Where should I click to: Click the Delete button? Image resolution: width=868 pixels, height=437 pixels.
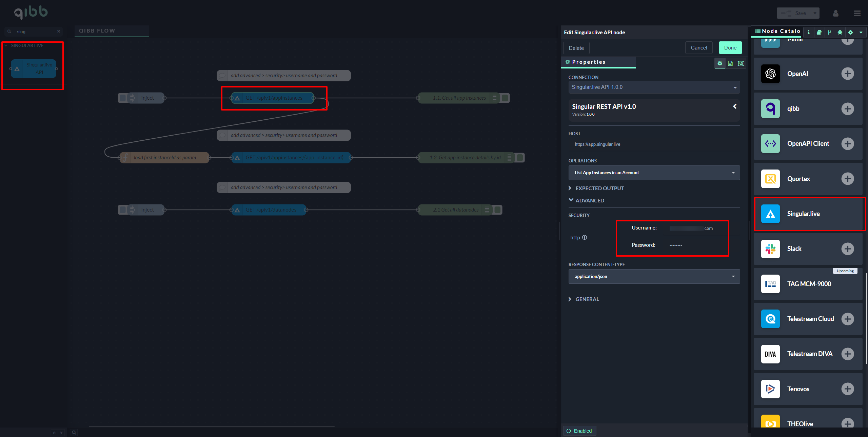pyautogui.click(x=576, y=48)
